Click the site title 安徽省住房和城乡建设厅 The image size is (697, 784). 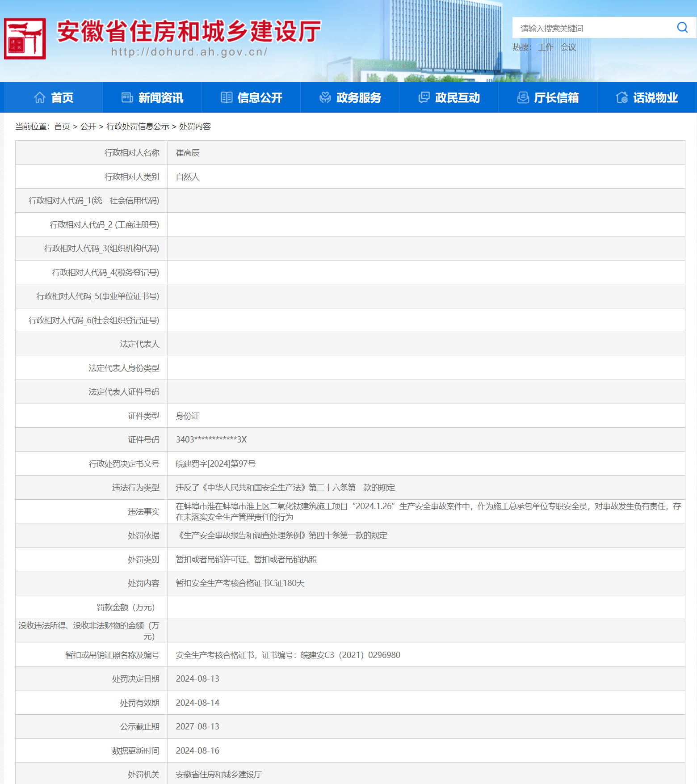[x=189, y=31]
